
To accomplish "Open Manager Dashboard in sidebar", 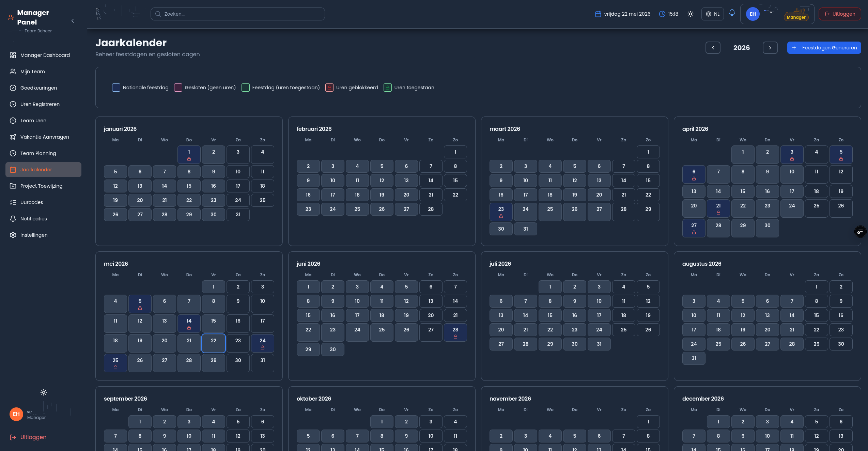I will (43, 55).
